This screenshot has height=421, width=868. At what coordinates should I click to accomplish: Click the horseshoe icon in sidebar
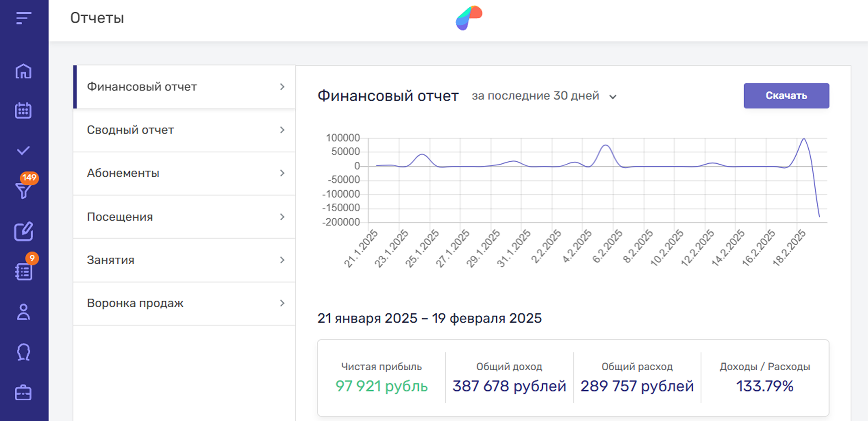tap(23, 352)
